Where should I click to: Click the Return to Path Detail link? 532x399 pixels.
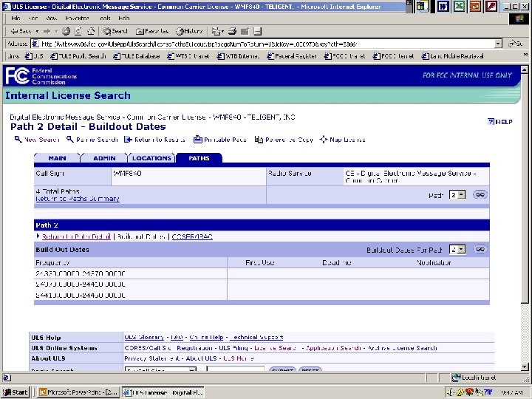coord(76,236)
